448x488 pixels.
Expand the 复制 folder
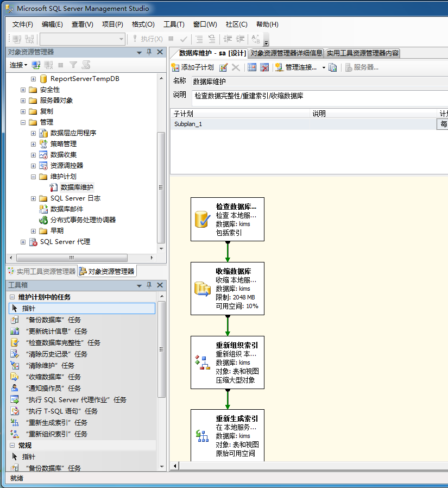pyautogui.click(x=23, y=112)
